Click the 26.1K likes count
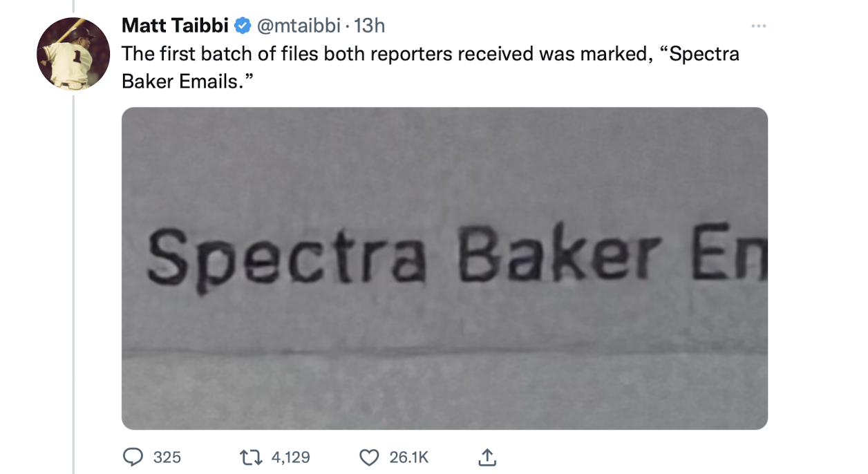This screenshot has width=868, height=474. click(409, 457)
